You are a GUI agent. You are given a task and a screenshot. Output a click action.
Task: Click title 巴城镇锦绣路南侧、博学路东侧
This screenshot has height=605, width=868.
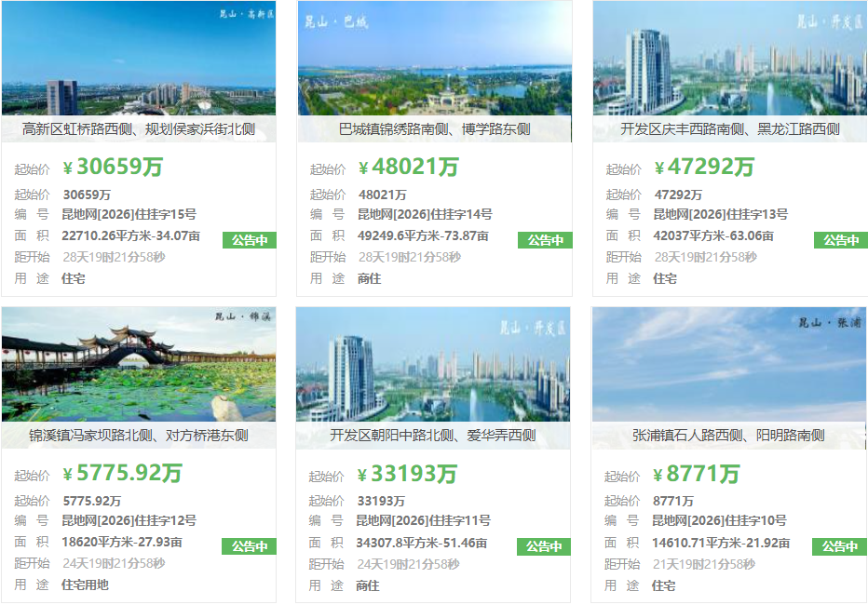(x=435, y=128)
